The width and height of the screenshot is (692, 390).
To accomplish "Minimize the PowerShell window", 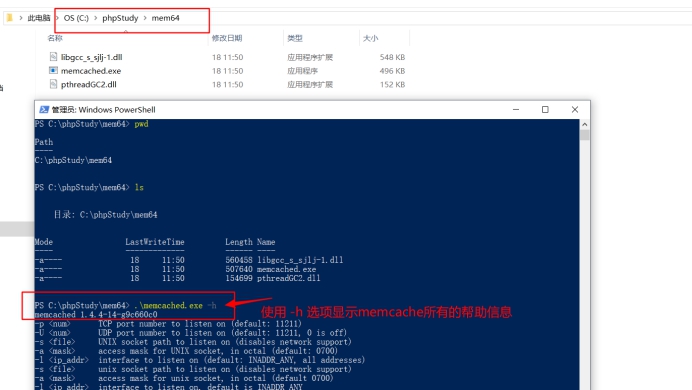I will click(x=516, y=109).
